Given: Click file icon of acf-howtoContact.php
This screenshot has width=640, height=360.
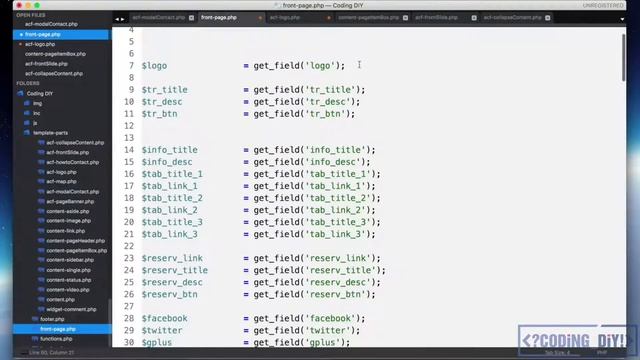Looking at the screenshot, I should 41,162.
